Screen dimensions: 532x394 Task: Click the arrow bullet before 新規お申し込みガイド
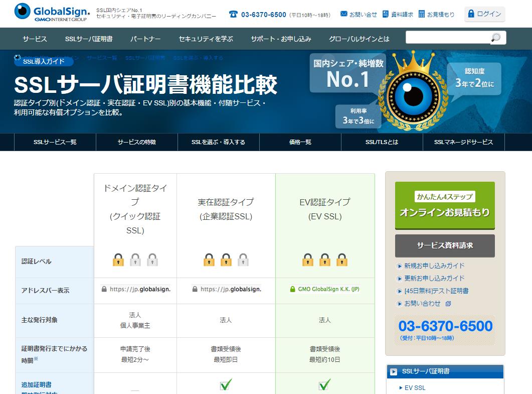tap(400, 267)
